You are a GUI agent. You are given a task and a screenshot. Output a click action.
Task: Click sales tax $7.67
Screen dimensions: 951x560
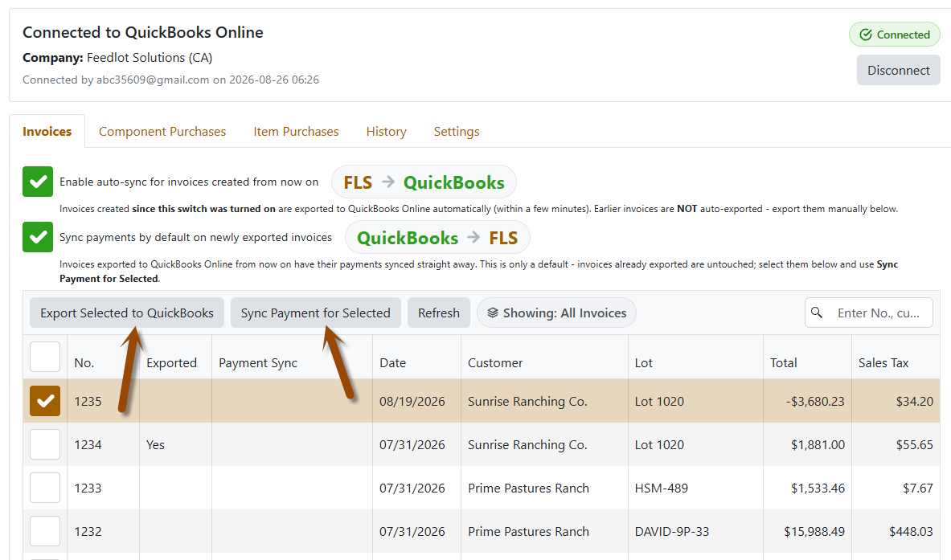tap(918, 488)
